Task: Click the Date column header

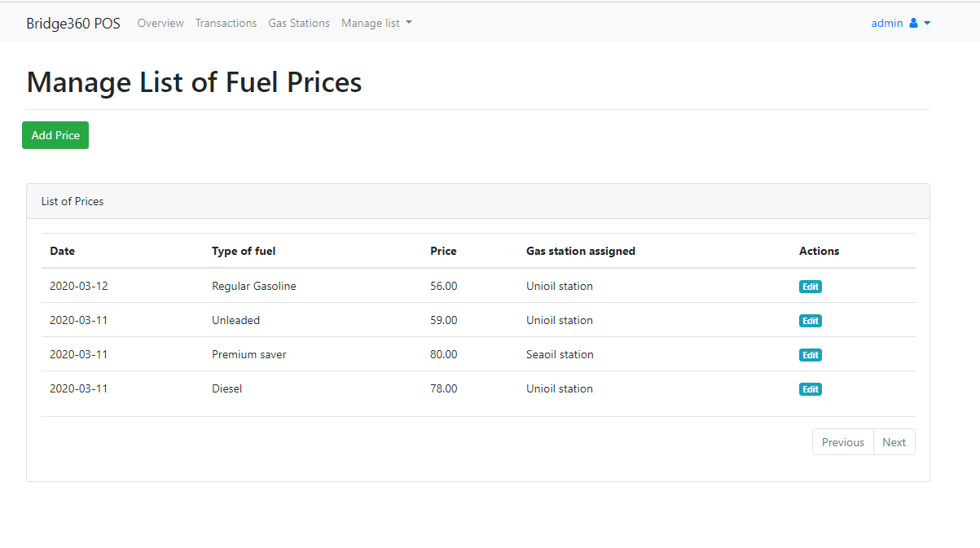Action: (x=62, y=251)
